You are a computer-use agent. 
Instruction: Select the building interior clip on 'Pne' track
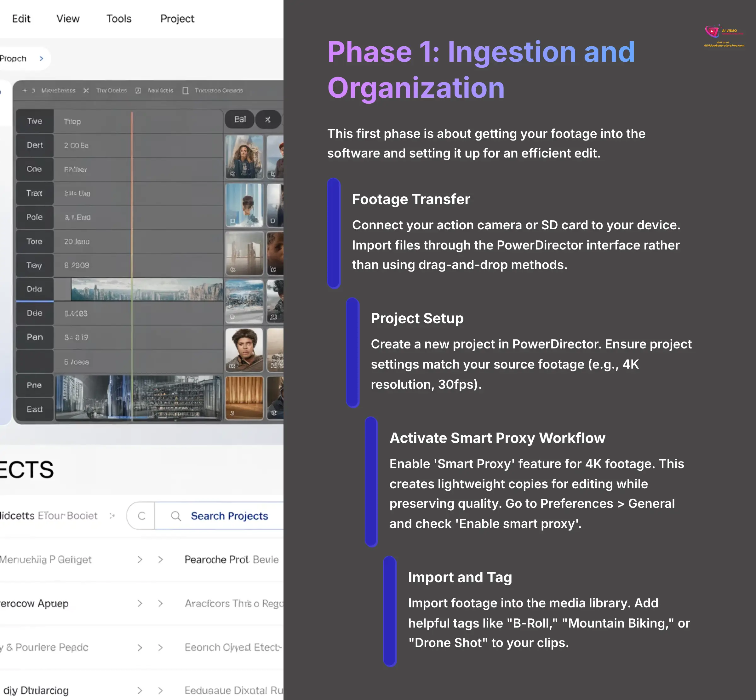139,398
